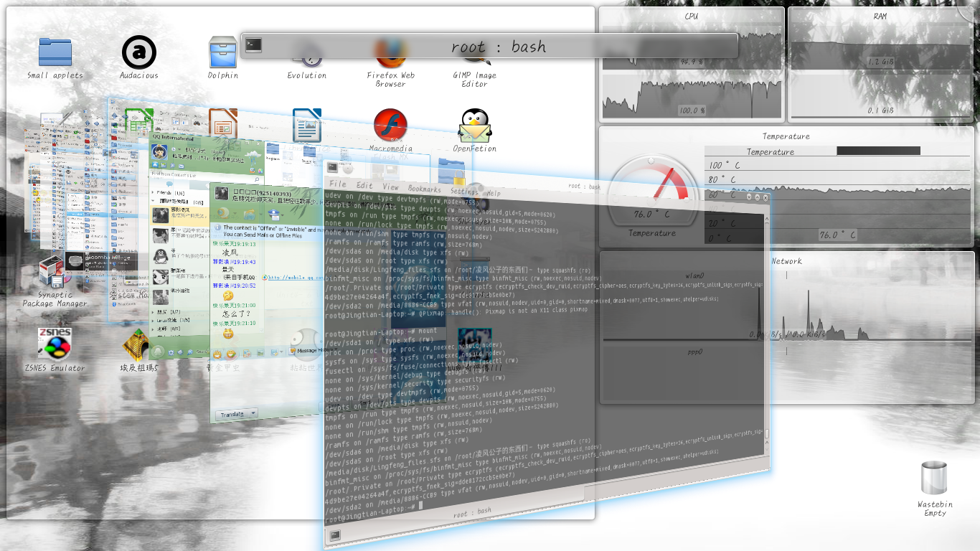Image resolution: width=980 pixels, height=551 pixels.
Task: Click the terminal window menu icon
Action: pos(332,169)
